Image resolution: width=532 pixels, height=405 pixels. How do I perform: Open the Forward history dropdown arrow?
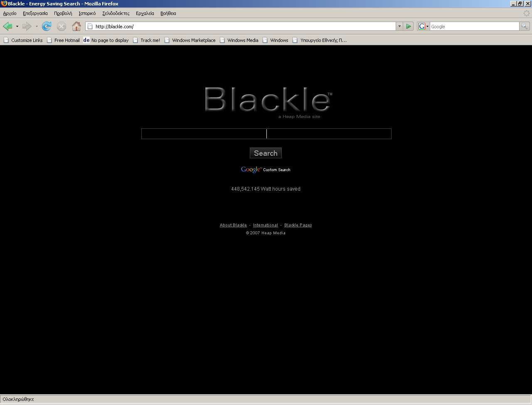(x=37, y=27)
